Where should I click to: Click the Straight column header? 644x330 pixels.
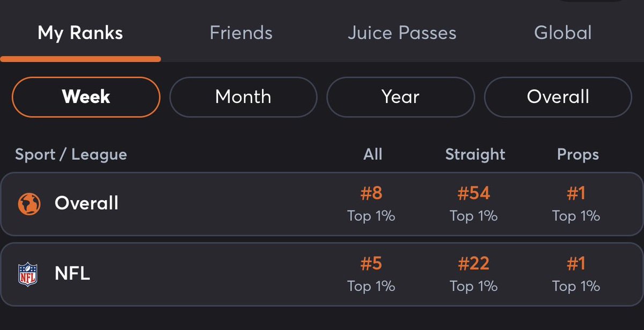(x=475, y=155)
